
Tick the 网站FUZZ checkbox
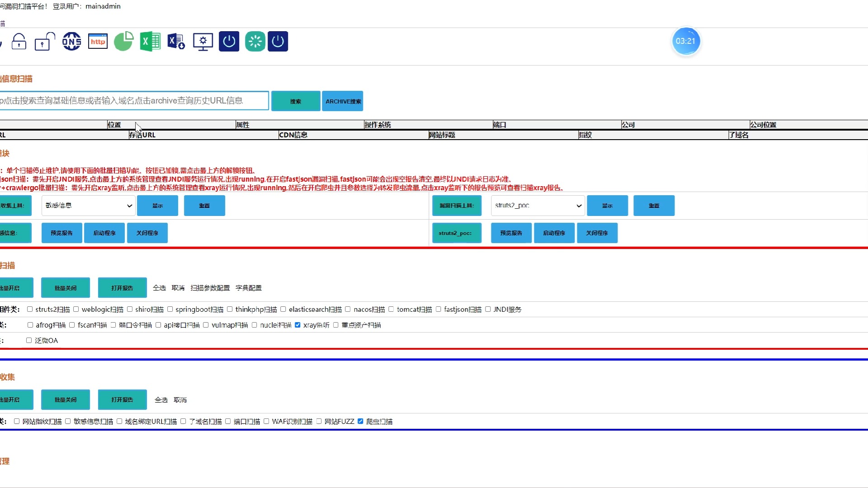coord(319,422)
